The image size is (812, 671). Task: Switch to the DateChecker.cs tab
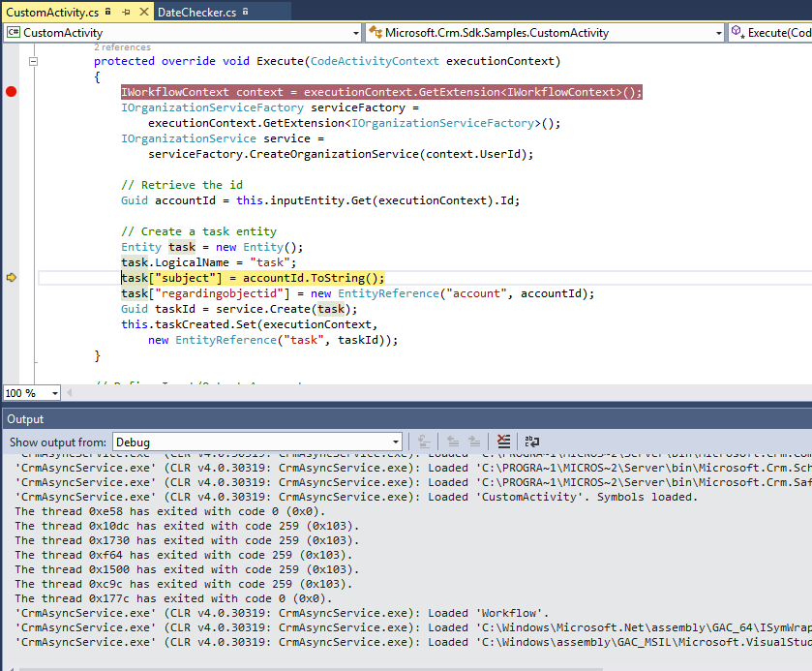click(196, 12)
